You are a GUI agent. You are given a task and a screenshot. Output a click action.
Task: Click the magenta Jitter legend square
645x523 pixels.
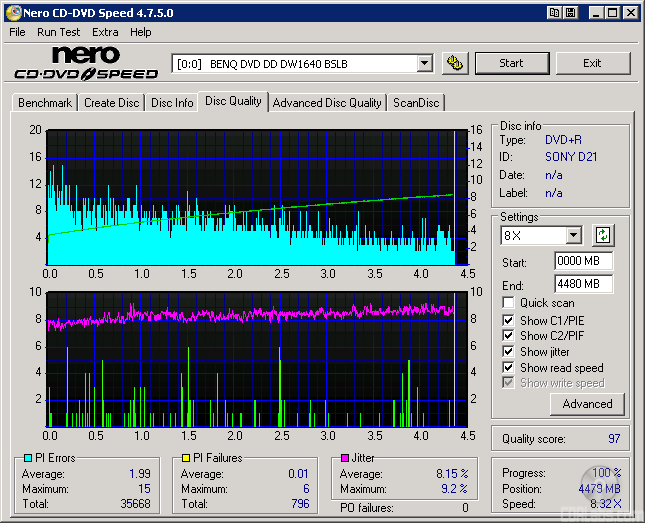point(344,458)
